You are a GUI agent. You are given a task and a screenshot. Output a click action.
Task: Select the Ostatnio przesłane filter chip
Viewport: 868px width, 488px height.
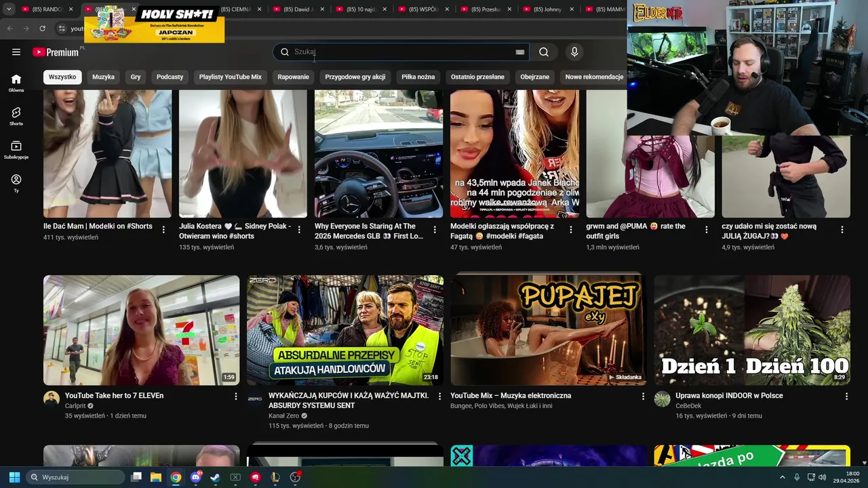tap(477, 77)
